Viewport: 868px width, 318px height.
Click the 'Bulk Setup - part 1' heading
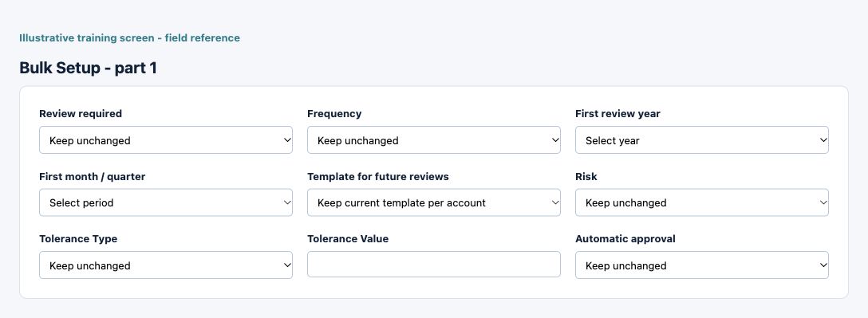click(x=88, y=68)
